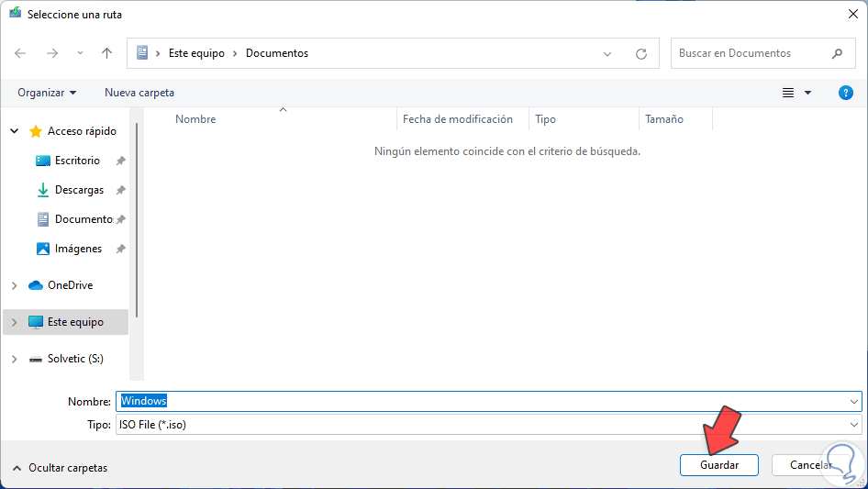Go back using the left arrow
This screenshot has height=489, width=868.
[20, 53]
